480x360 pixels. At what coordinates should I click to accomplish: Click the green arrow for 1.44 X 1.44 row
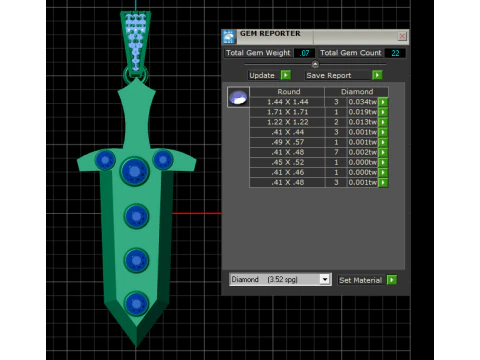coord(383,102)
